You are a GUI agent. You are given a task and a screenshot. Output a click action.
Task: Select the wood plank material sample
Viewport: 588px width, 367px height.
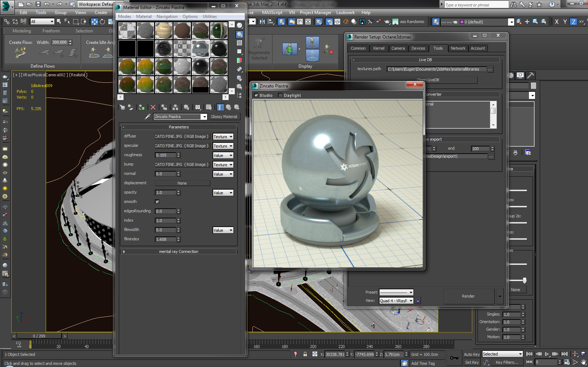(163, 31)
